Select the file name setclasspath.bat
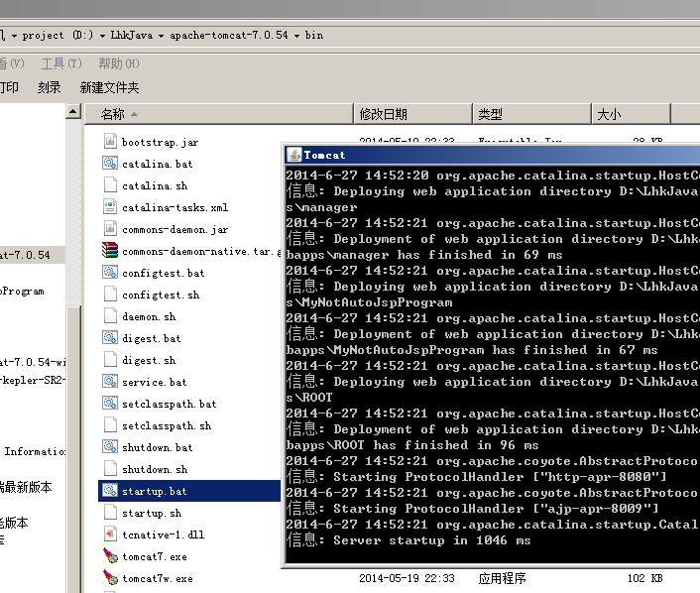 170,405
